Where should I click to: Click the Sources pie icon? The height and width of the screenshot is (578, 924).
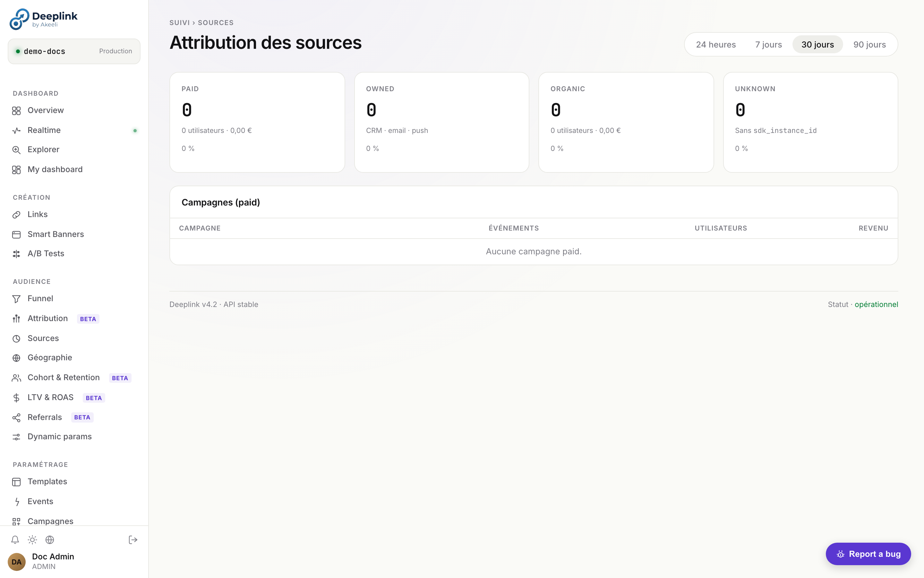(x=16, y=339)
